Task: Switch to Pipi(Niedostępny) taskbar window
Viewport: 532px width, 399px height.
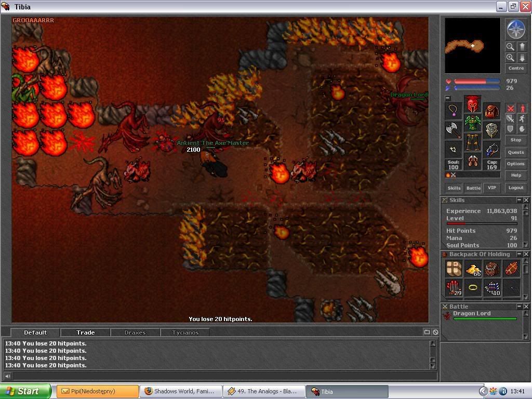Action: pos(97,391)
